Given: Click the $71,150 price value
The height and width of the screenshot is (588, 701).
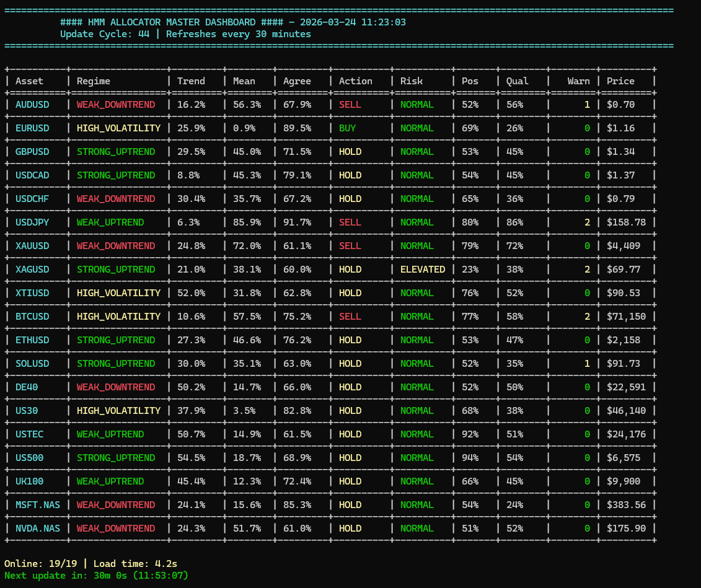Looking at the screenshot, I should (x=627, y=317).
